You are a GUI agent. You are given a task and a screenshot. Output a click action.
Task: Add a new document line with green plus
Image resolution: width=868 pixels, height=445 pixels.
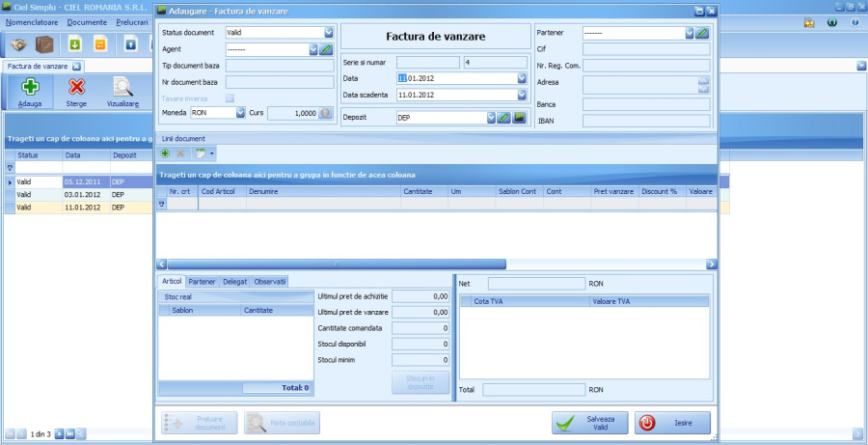click(165, 153)
